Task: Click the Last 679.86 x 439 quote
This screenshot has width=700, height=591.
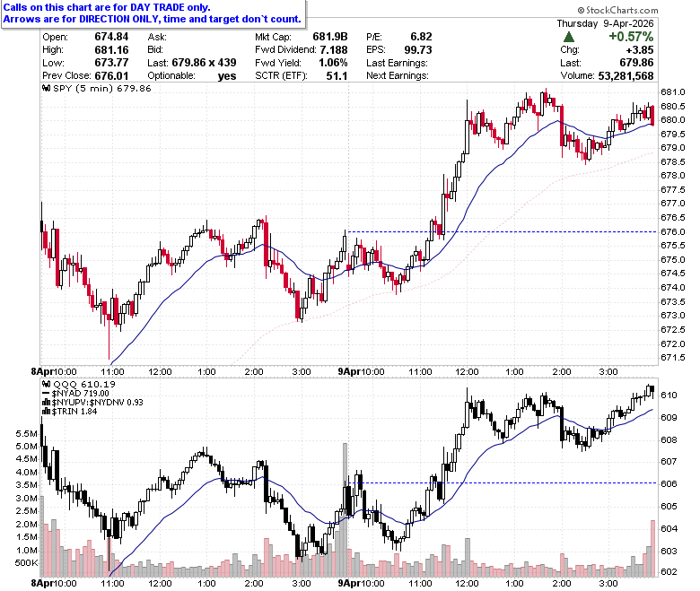Action: pyautogui.click(x=192, y=63)
